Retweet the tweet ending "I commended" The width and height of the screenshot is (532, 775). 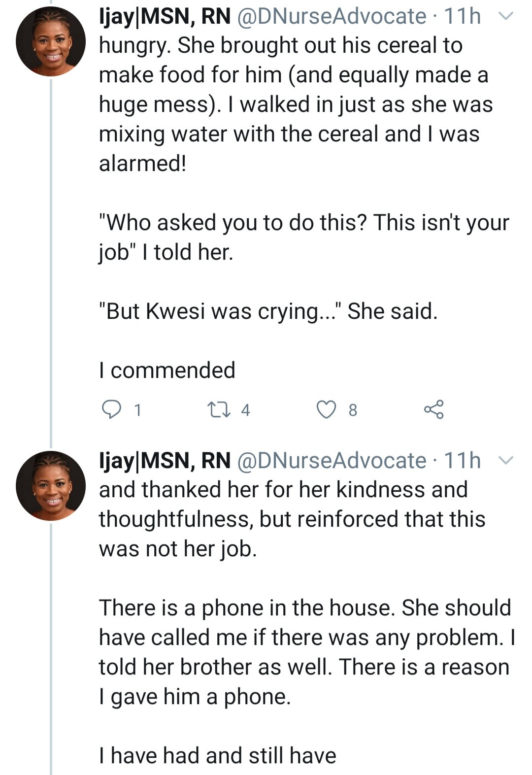coord(216,409)
